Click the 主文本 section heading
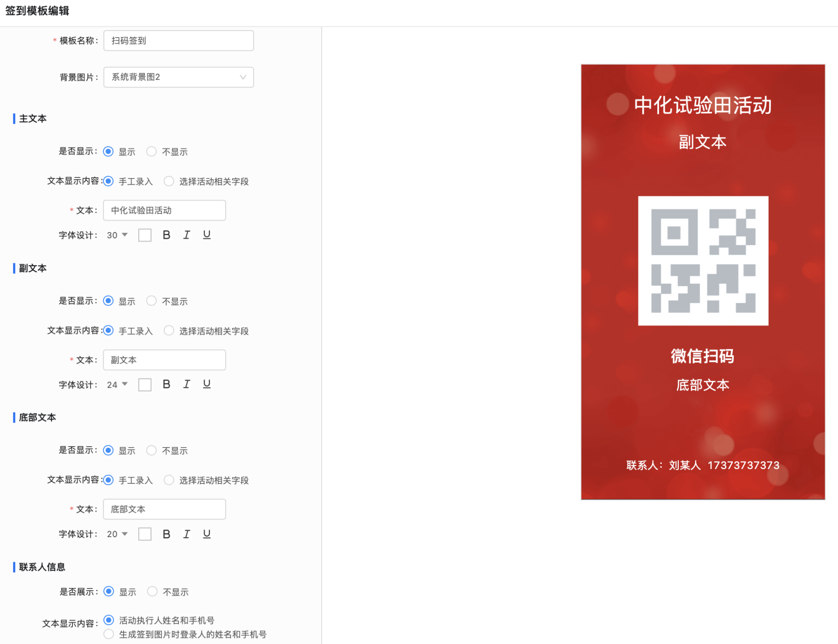The width and height of the screenshot is (838, 644). [33, 119]
